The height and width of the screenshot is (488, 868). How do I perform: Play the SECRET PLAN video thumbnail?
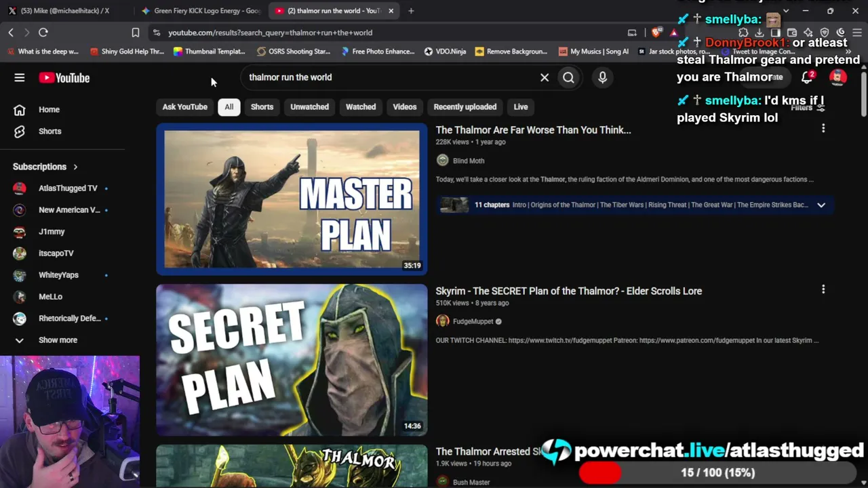292,360
